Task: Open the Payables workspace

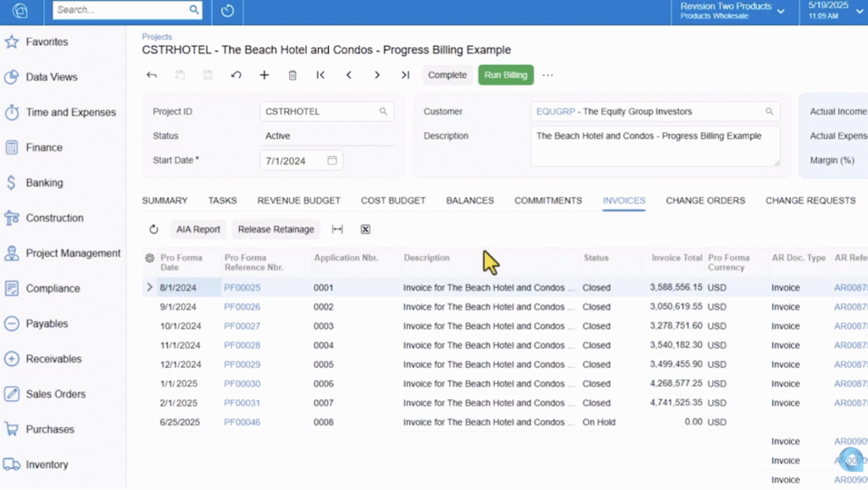Action: [47, 324]
